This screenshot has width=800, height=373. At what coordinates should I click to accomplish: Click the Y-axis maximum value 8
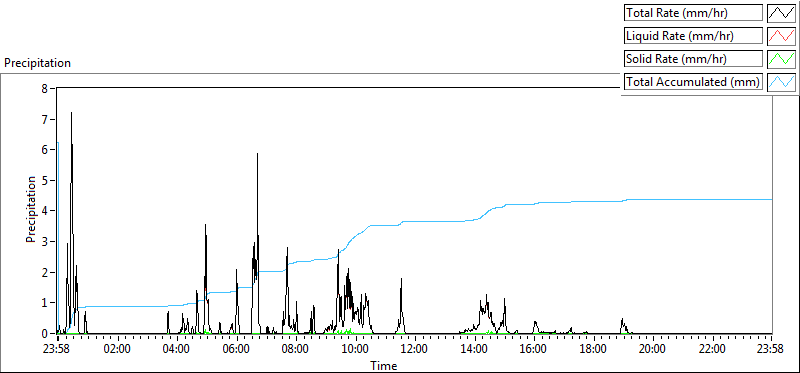click(44, 88)
